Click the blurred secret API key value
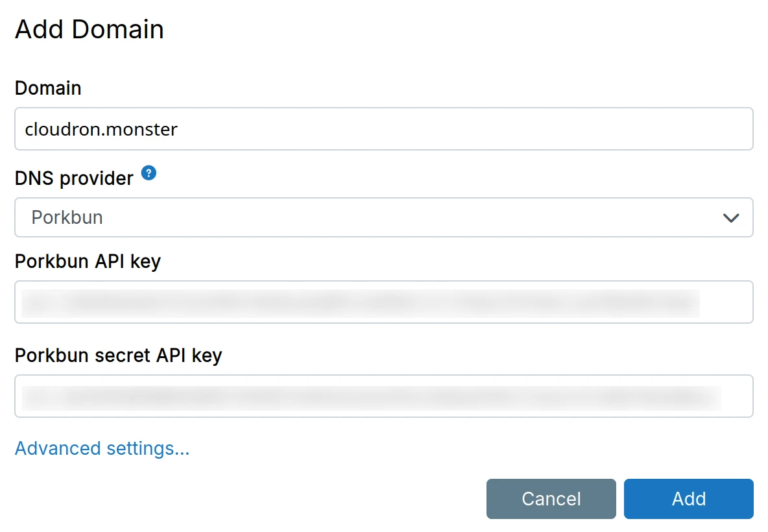Image resolution: width=768 pixels, height=532 pixels. point(370,397)
